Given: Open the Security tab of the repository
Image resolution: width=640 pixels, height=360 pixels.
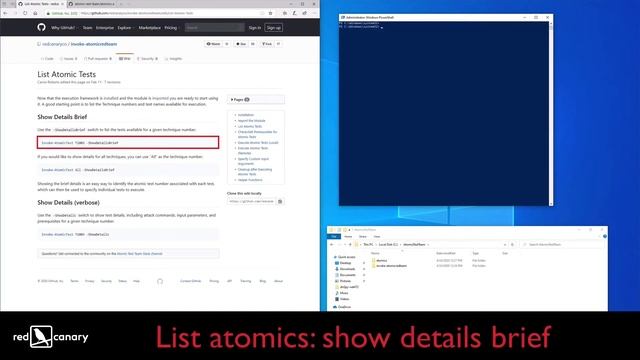Looking at the screenshot, I should [147, 59].
